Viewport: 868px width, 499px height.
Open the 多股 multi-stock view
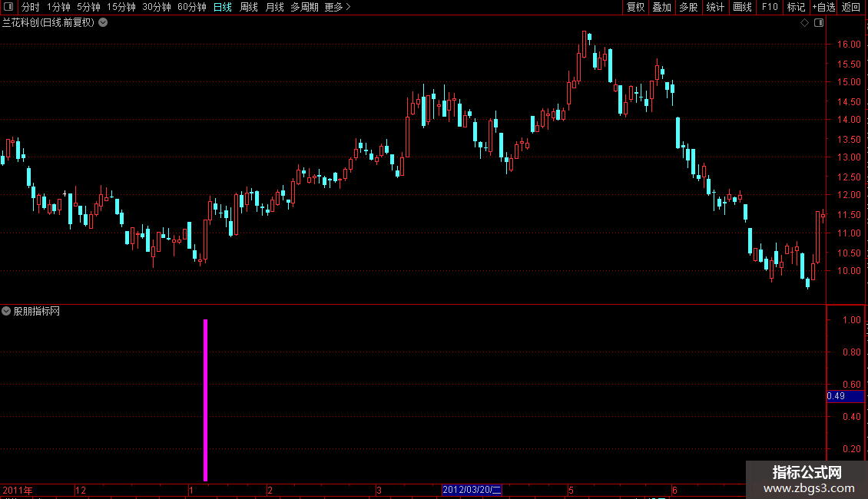click(688, 7)
